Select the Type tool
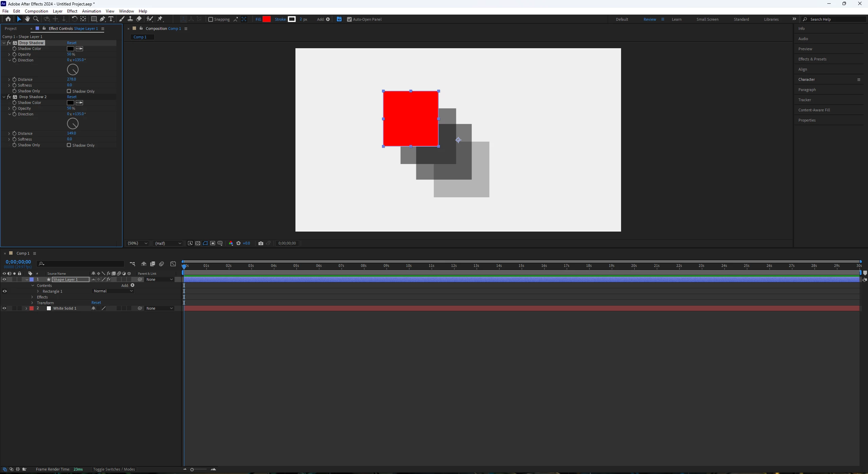 point(111,19)
